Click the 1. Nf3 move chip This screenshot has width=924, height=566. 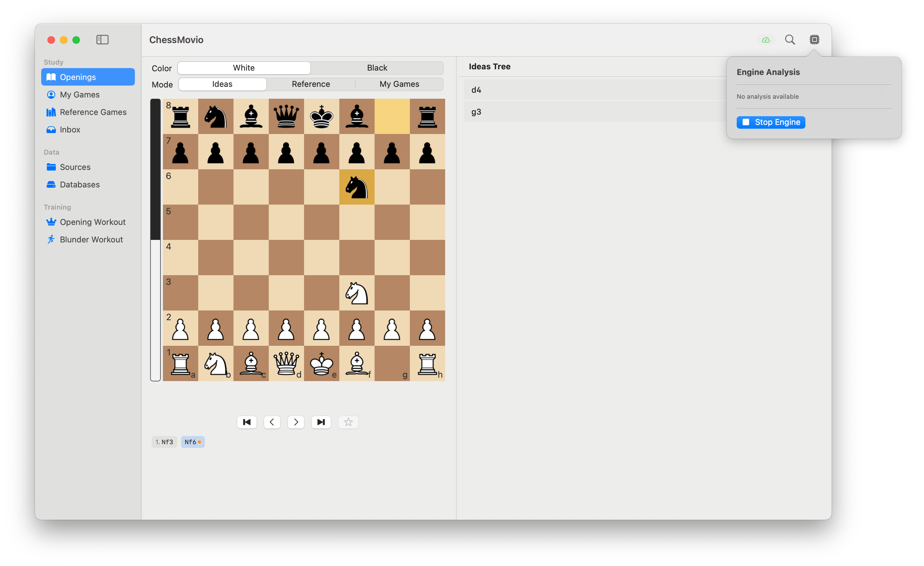pos(164,442)
